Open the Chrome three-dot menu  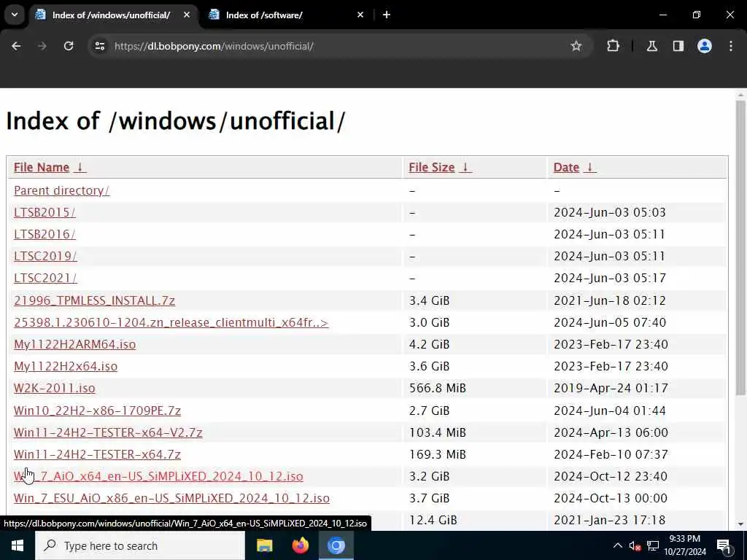pos(731,46)
